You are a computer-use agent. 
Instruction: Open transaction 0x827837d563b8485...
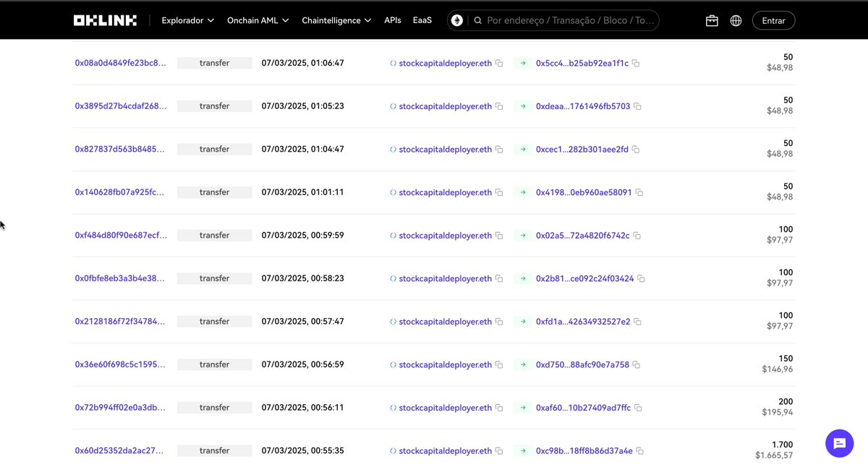tap(121, 149)
